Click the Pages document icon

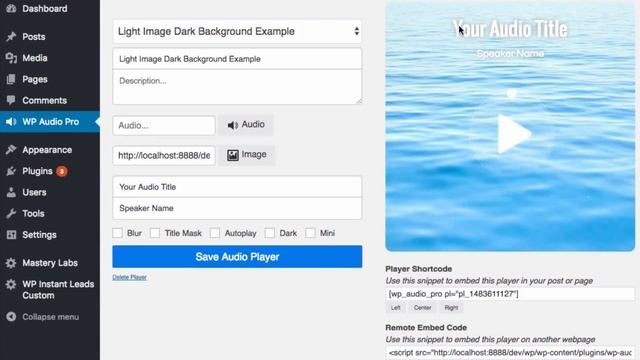[11, 79]
